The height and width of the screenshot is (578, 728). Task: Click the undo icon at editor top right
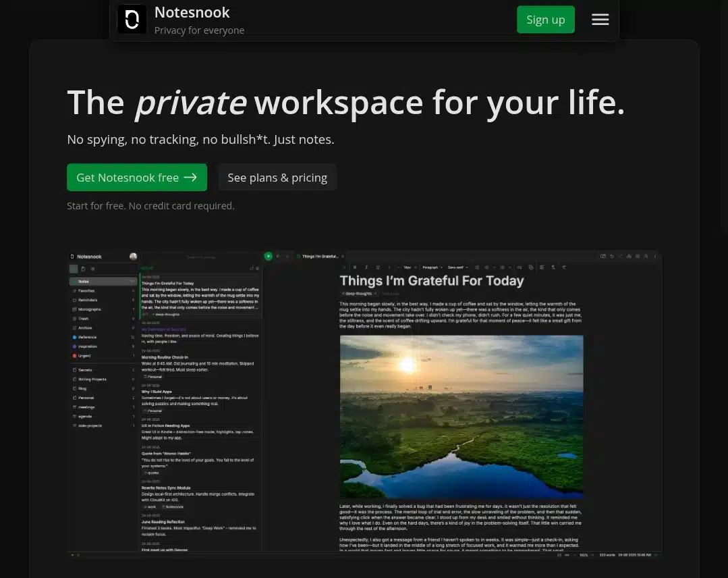click(612, 256)
